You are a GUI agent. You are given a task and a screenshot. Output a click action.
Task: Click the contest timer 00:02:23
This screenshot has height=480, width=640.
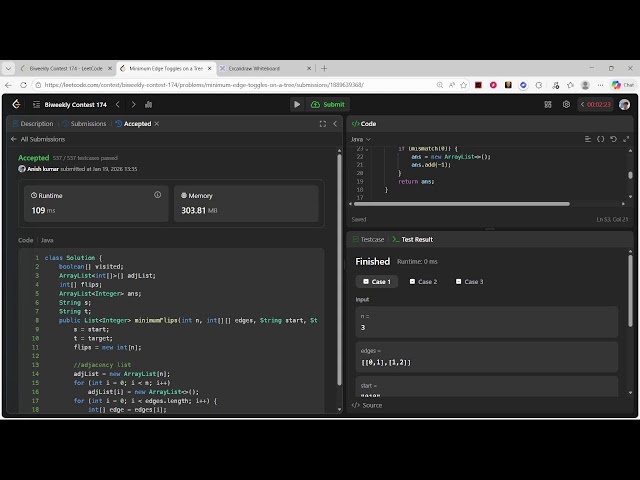[596, 104]
